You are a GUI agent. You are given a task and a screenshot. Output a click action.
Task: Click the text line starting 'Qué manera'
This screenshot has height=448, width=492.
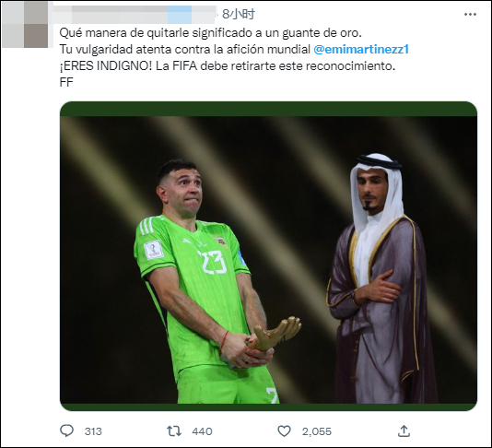pyautogui.click(x=211, y=33)
